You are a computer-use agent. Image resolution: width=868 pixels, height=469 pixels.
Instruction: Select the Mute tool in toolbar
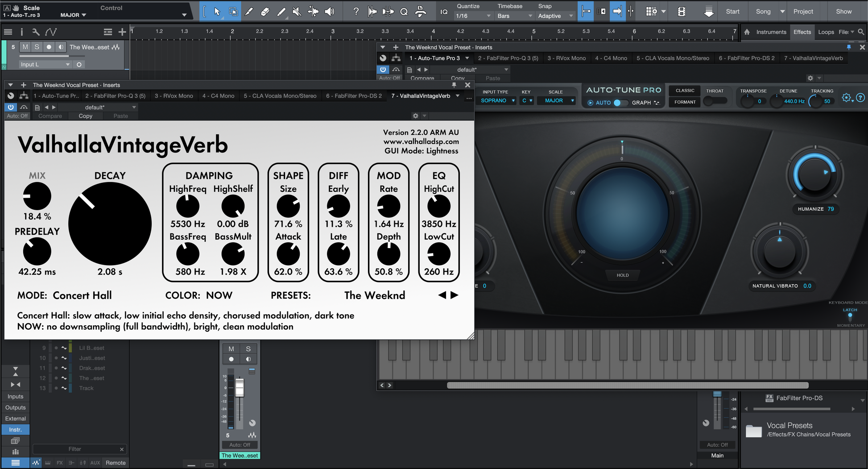[x=297, y=12]
